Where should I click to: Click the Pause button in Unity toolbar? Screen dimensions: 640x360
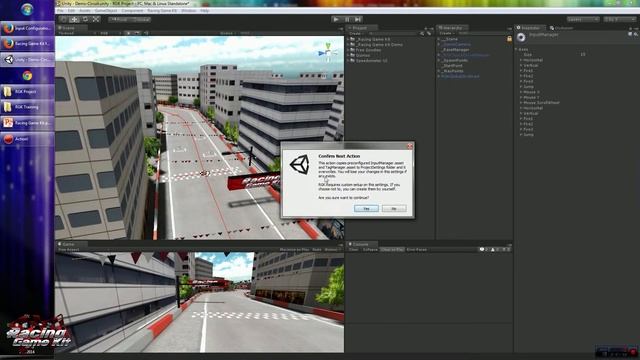347,19
